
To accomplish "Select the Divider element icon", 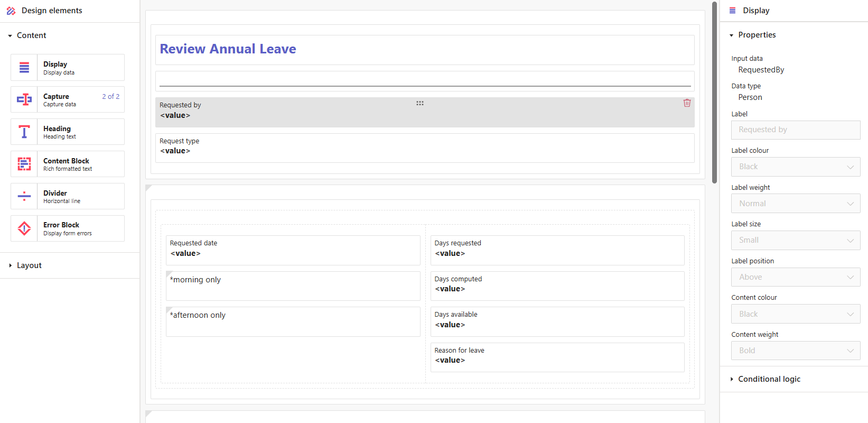I will (x=24, y=197).
